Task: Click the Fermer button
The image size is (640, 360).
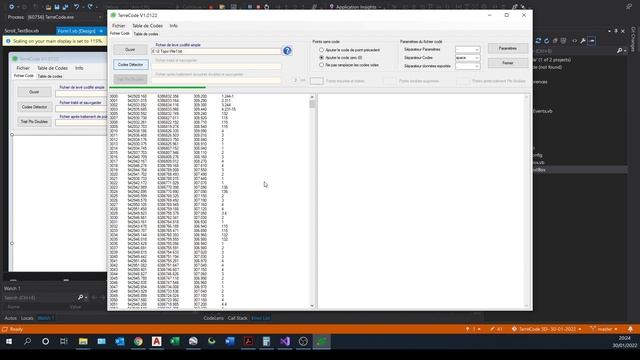Action: (507, 63)
